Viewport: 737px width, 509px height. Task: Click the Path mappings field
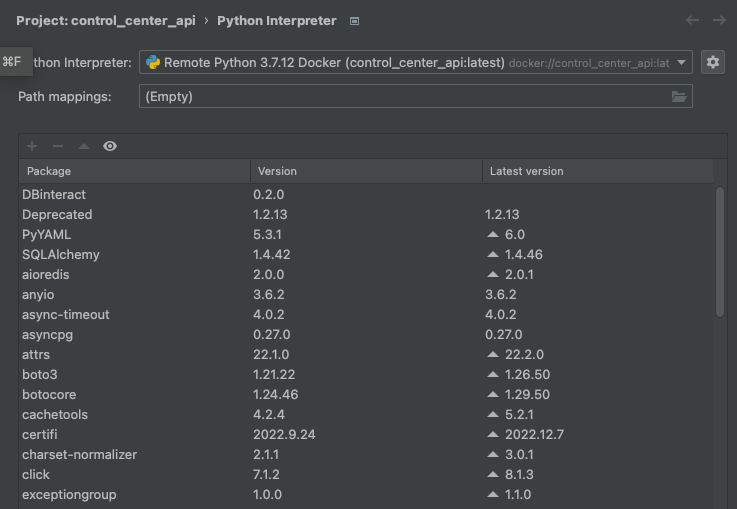[x=416, y=96]
